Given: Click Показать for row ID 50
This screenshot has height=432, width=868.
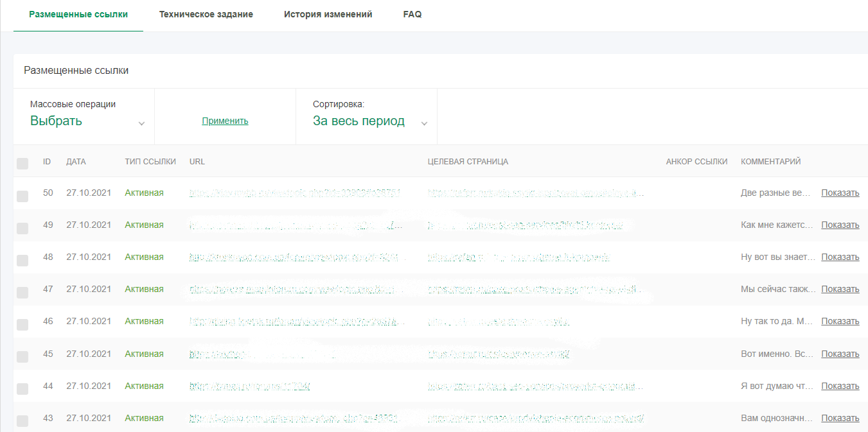Looking at the screenshot, I should point(840,193).
